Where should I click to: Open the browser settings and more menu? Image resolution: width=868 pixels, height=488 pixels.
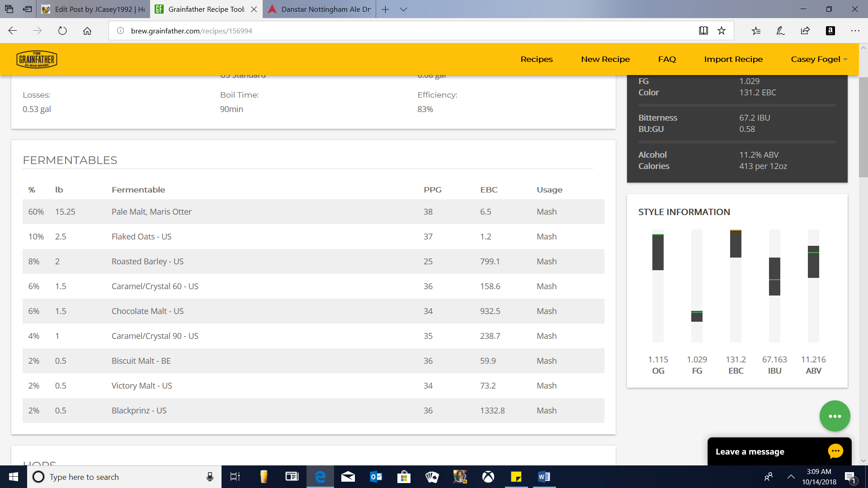pyautogui.click(x=855, y=31)
